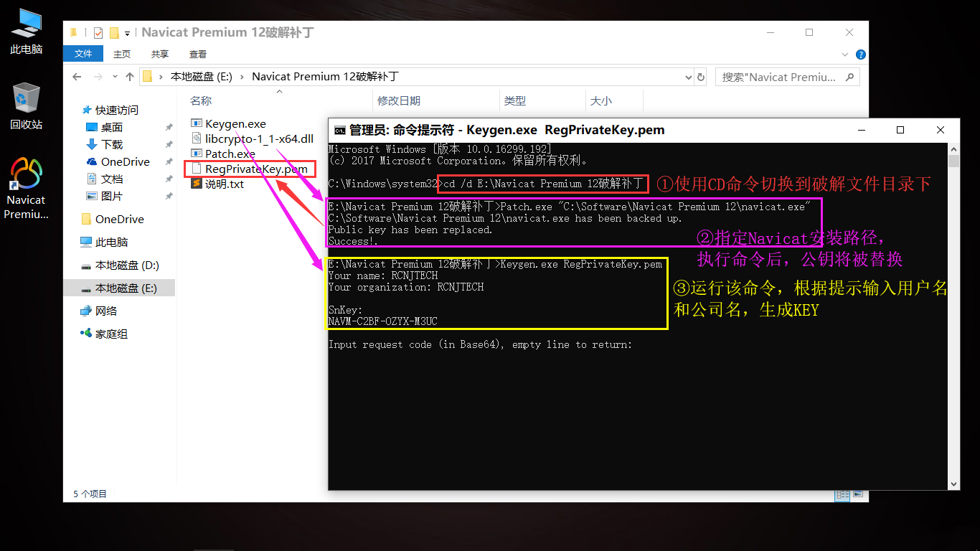Open the 文件 ribbon tab
The height and width of the screenshot is (551, 980).
click(x=83, y=54)
